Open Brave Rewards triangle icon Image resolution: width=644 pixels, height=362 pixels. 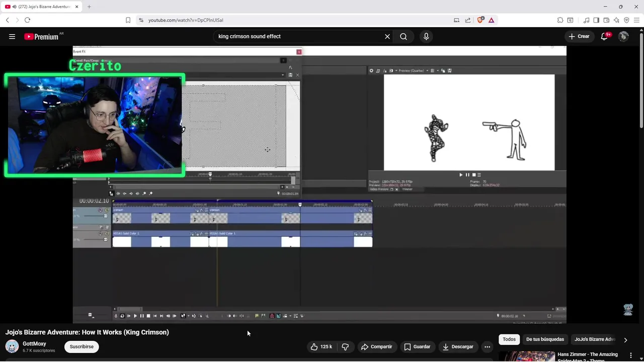491,20
